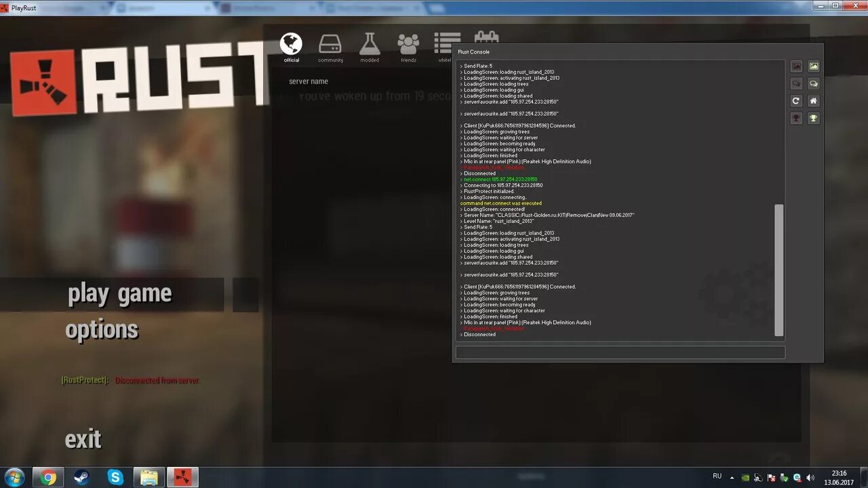The image size is (868, 488).
Task: Click the home icon in Rust Console
Action: [814, 101]
